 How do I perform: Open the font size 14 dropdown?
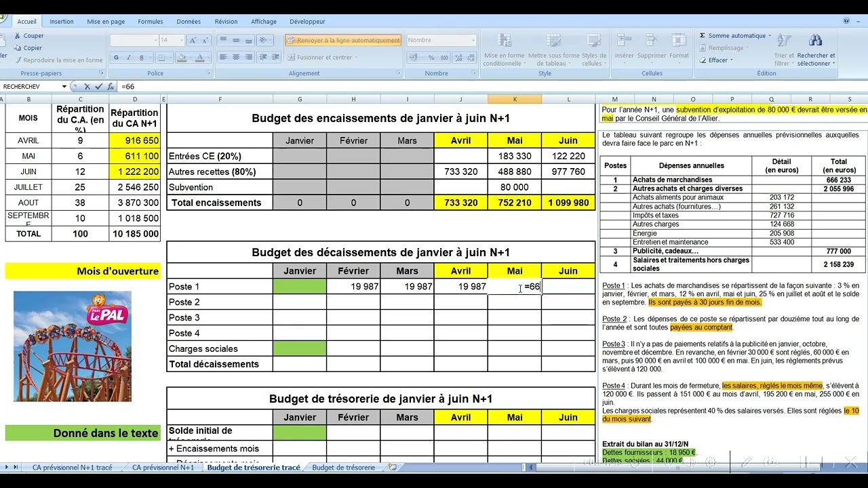(x=182, y=40)
